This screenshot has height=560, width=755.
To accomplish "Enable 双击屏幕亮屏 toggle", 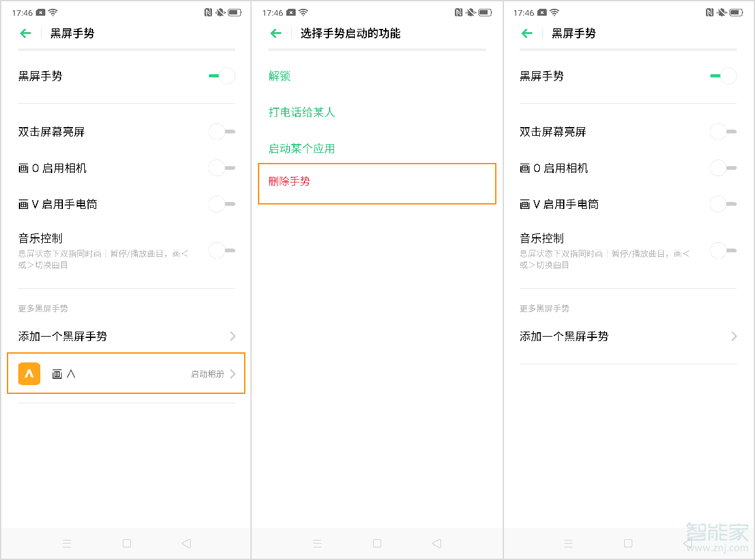I will [221, 132].
